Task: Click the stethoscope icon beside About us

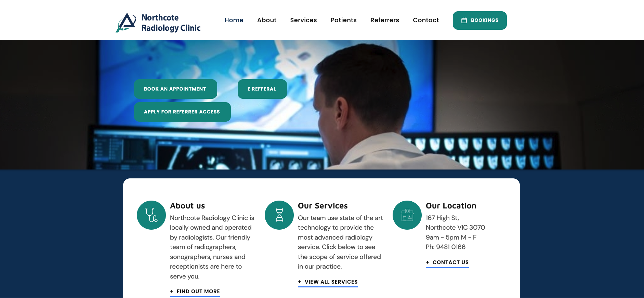Action: click(151, 215)
